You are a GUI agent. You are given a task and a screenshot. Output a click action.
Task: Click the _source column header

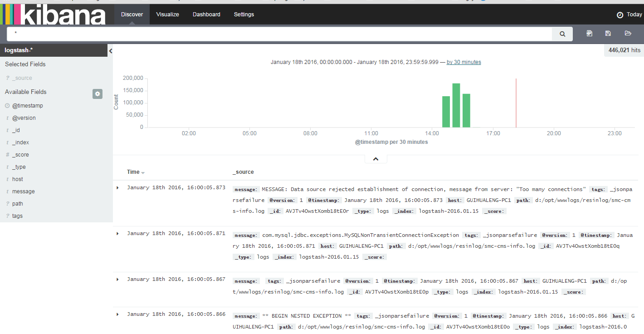243,172
